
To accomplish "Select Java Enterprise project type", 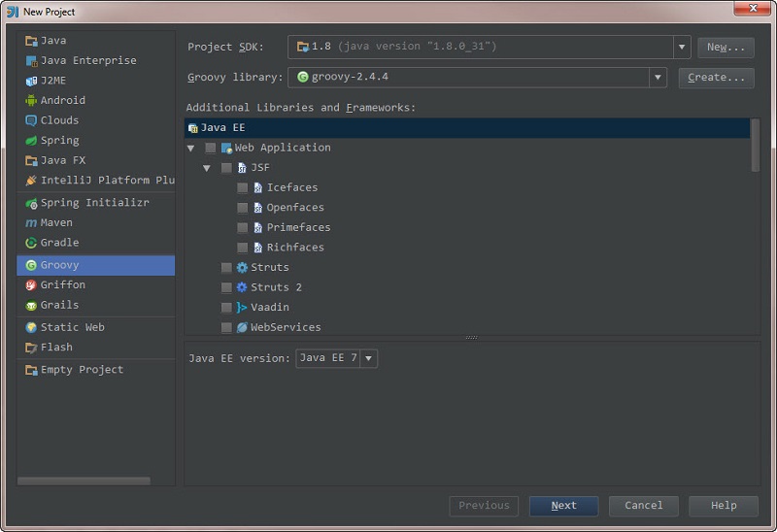I will coord(95,61).
